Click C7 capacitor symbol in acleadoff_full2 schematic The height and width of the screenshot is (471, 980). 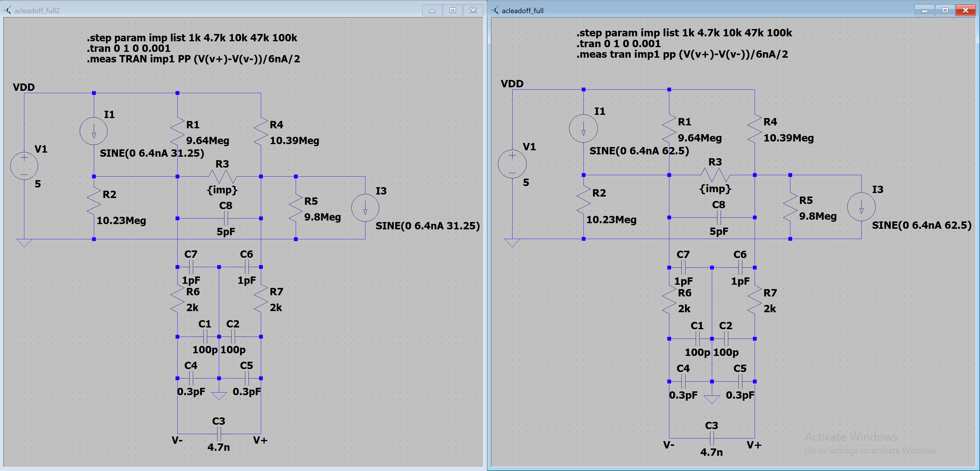(x=191, y=267)
